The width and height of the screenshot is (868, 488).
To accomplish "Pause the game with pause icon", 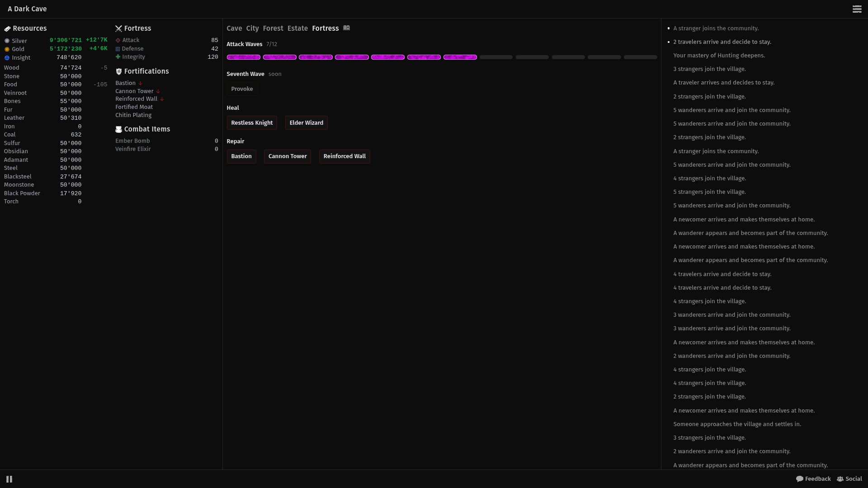I will tap(9, 479).
